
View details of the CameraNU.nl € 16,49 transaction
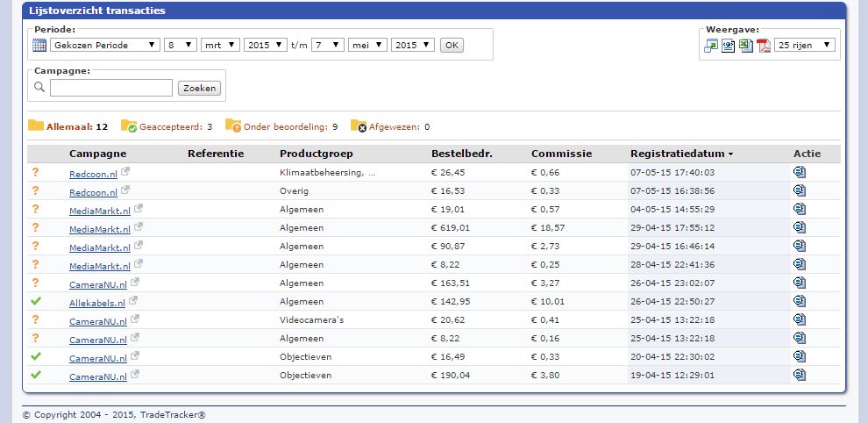click(x=800, y=356)
